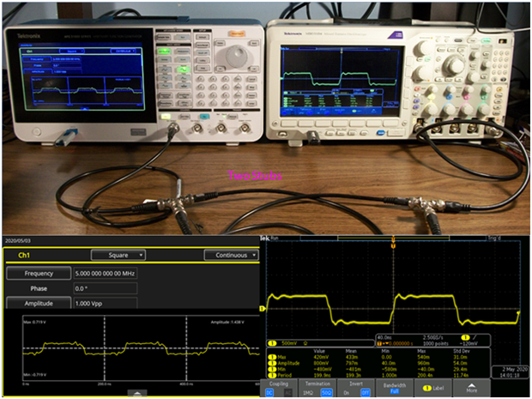This screenshot has height=399, width=532.
Task: Click the Max measurement channel badge
Action: tap(272, 357)
